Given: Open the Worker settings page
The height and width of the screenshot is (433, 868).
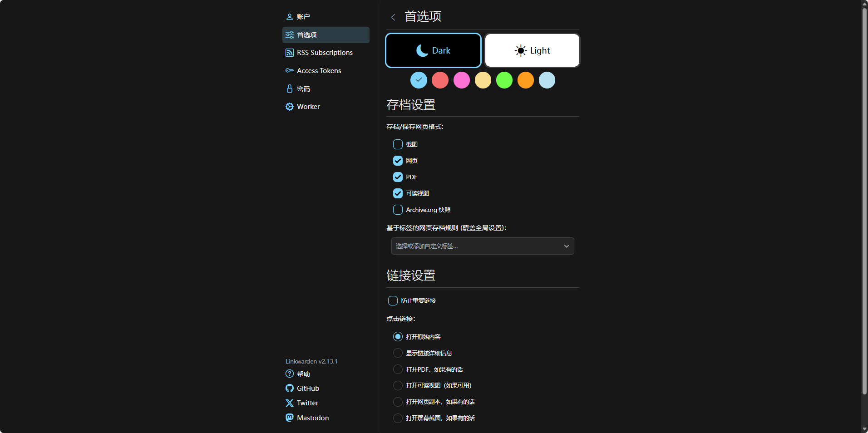Looking at the screenshot, I should (326, 107).
